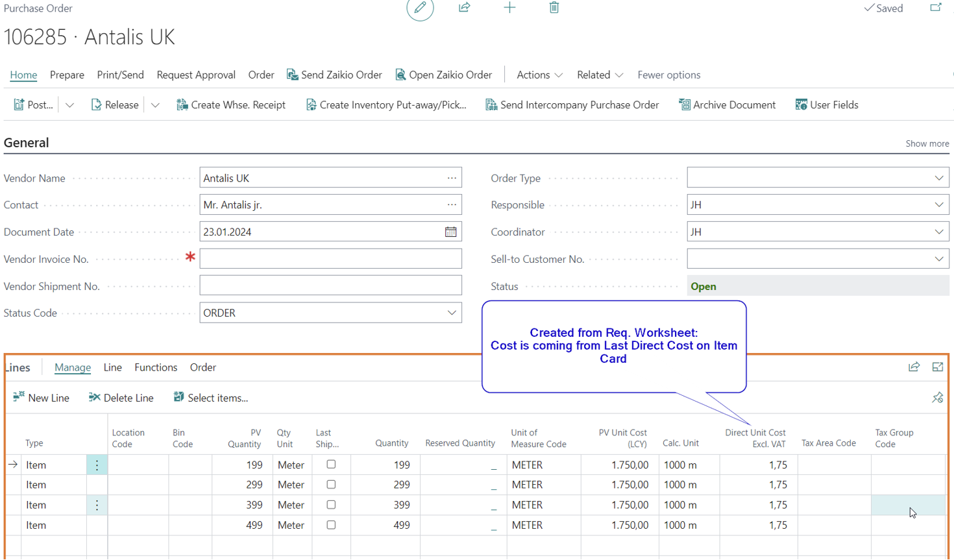Click Delete Line

121,398
